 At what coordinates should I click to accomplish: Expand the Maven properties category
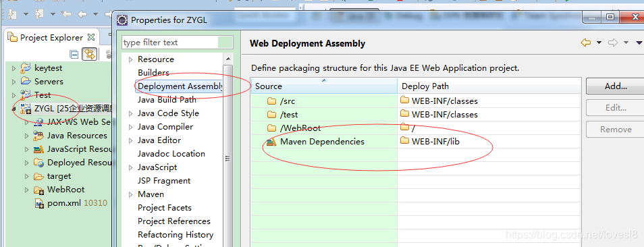130,195
